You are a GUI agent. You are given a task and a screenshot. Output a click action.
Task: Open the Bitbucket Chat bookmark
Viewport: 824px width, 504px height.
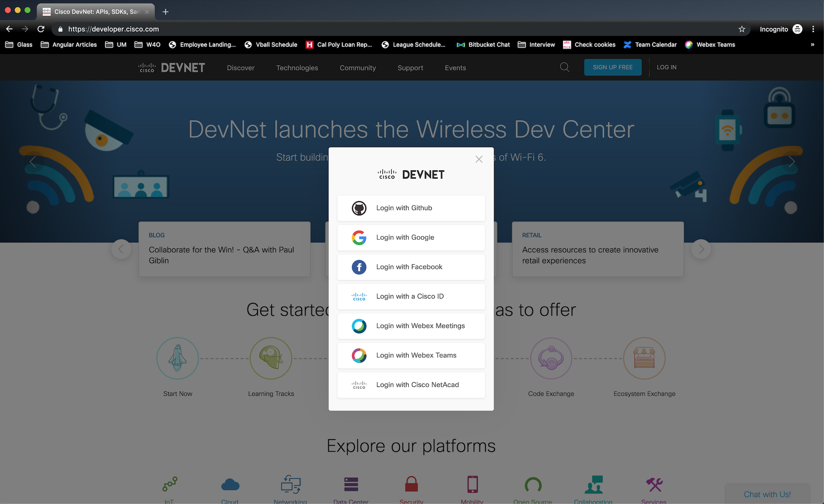point(483,45)
